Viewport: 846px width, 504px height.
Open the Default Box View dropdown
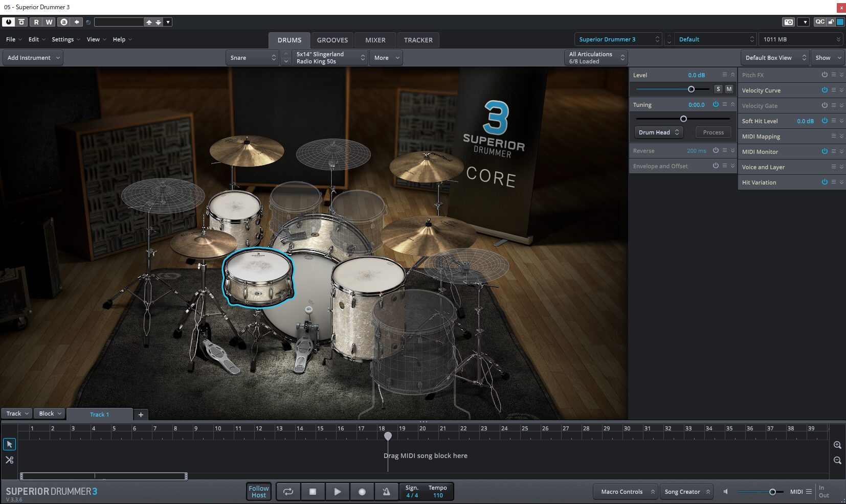point(775,58)
